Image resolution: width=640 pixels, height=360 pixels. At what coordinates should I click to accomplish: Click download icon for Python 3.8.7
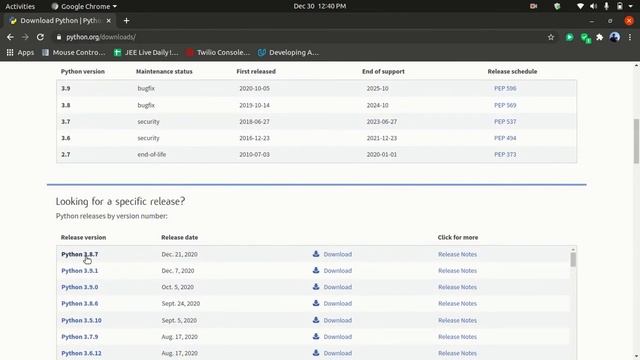click(x=316, y=254)
